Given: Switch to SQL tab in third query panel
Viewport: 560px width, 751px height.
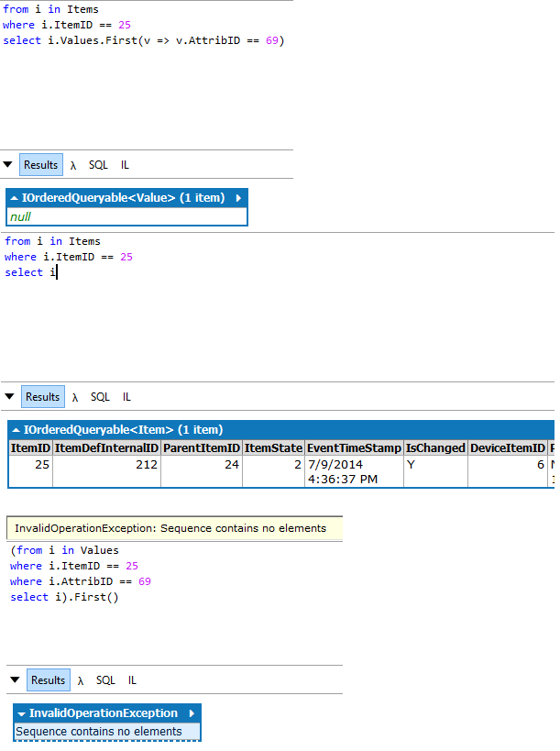Looking at the screenshot, I should [105, 680].
